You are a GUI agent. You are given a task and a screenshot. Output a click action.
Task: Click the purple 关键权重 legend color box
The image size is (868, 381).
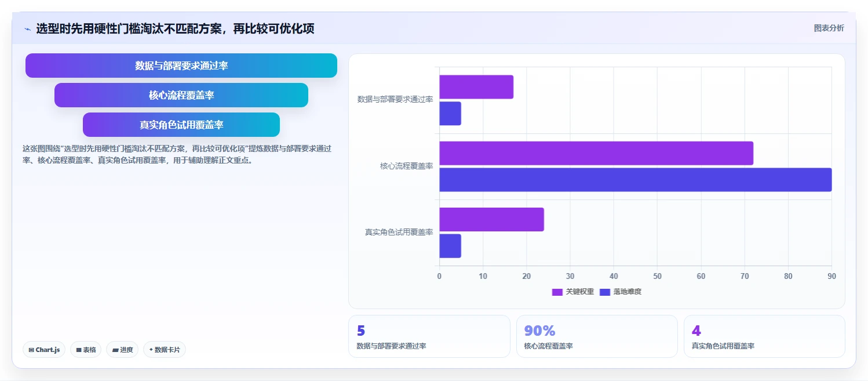click(x=557, y=292)
